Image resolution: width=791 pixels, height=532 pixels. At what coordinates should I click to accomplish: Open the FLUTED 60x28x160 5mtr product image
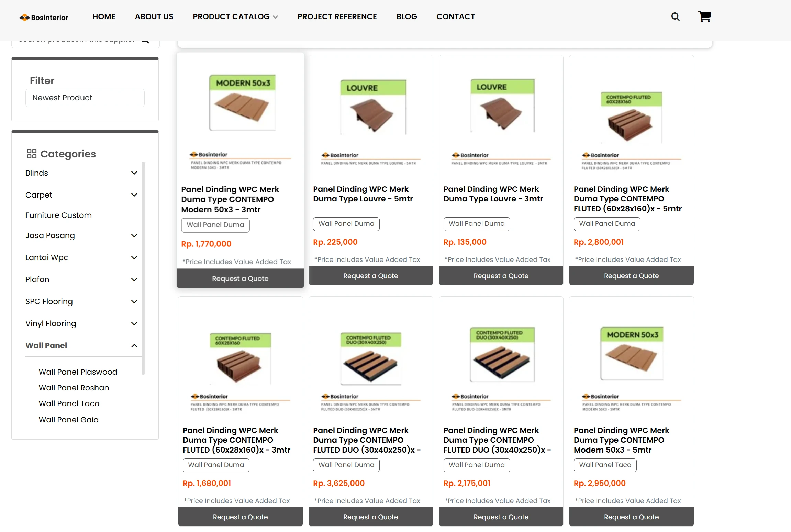tap(631, 117)
